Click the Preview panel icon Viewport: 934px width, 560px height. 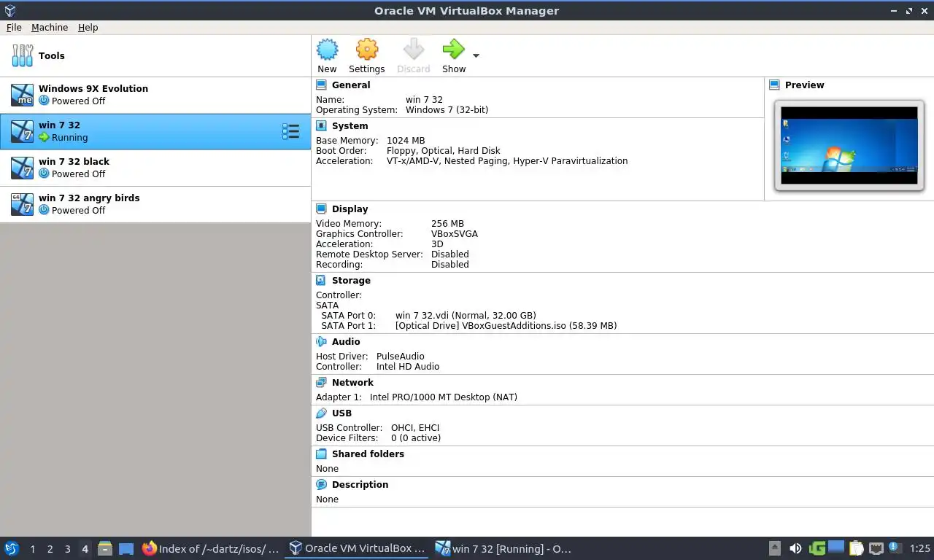click(774, 85)
